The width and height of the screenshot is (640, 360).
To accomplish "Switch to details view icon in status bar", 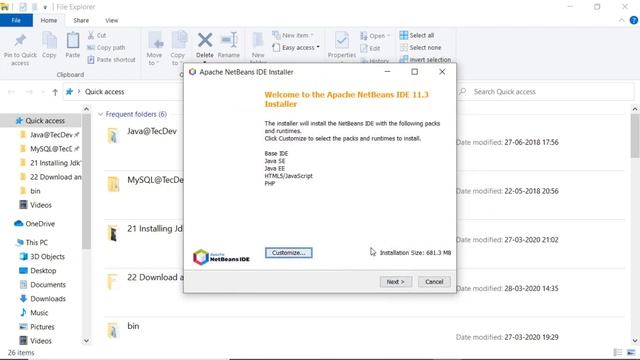I will point(618,352).
